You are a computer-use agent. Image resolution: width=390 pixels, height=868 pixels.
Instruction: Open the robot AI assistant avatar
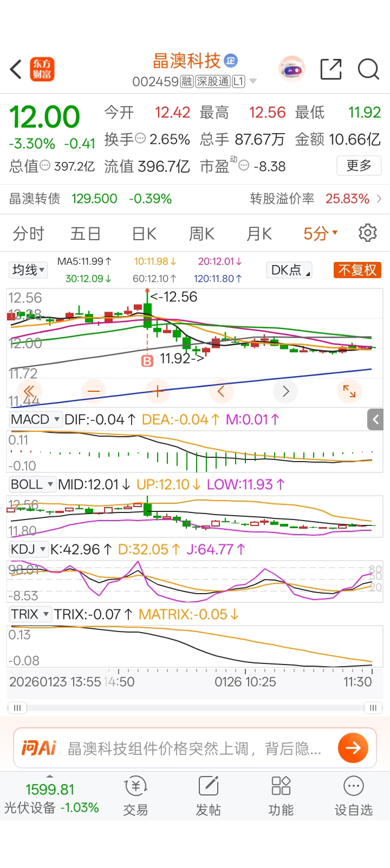tap(292, 69)
